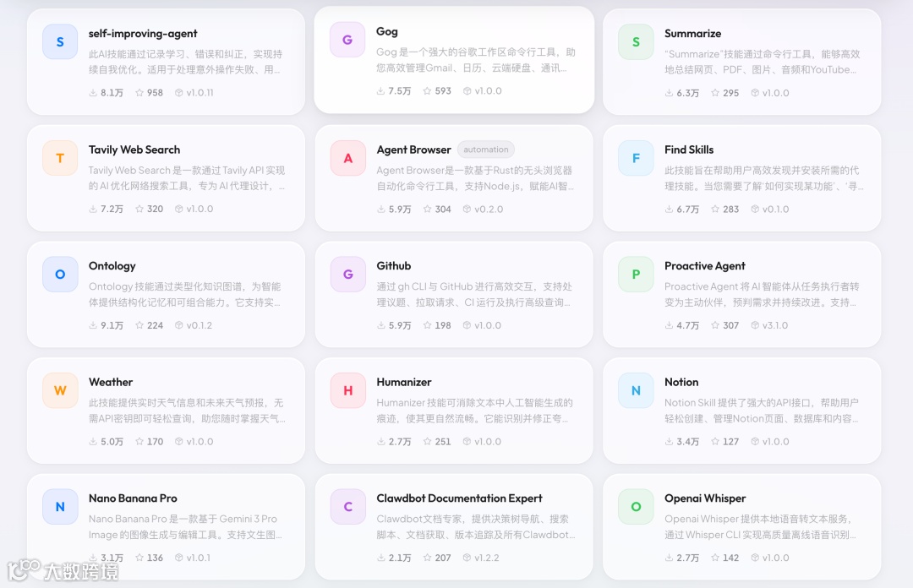The width and height of the screenshot is (913, 588).
Task: Open the Ontology skill title
Action: 112,265
